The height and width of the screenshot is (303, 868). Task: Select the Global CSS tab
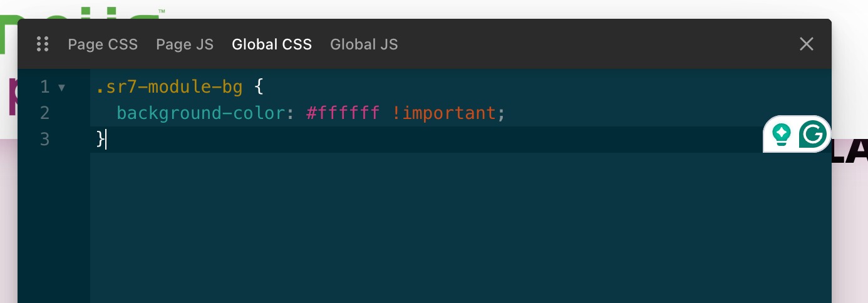point(272,44)
